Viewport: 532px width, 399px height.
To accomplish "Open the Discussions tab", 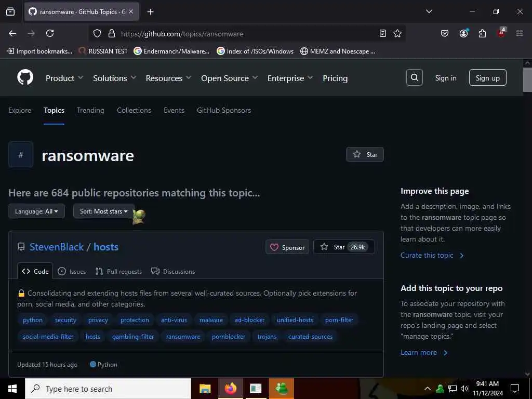I will tap(173, 271).
